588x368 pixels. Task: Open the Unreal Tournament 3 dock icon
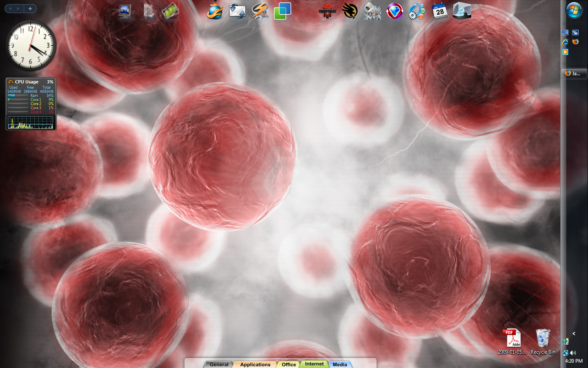pyautogui.click(x=327, y=11)
